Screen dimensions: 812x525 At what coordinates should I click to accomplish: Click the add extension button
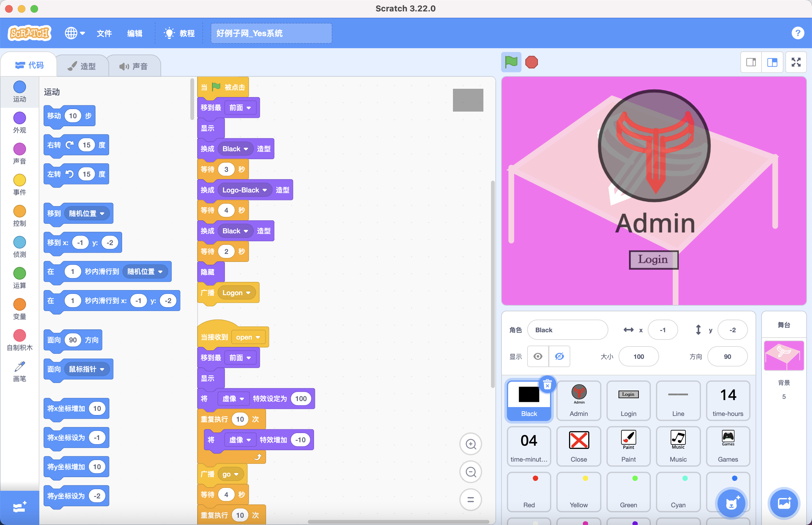pos(19,507)
